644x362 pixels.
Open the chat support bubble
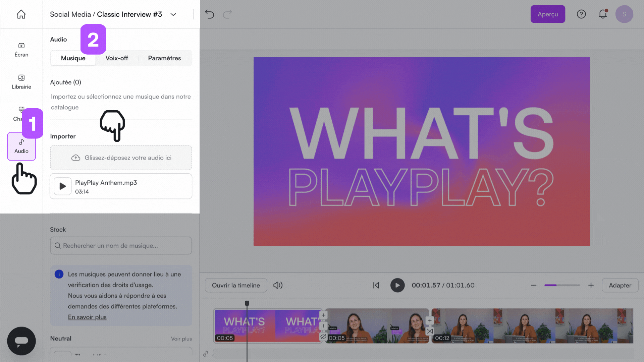[x=21, y=341]
